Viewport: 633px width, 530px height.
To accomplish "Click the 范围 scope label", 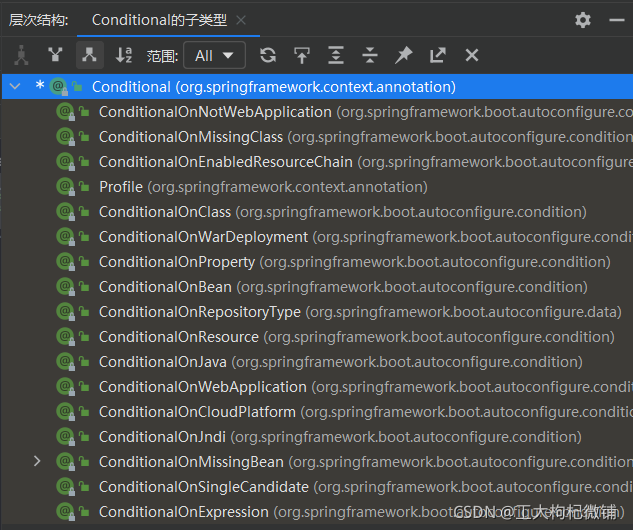I will [162, 56].
